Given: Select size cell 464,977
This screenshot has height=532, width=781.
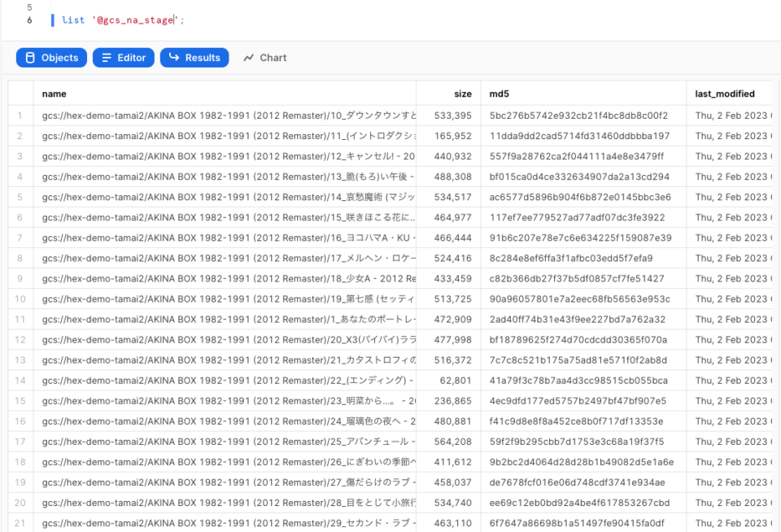Looking at the screenshot, I should (448, 218).
